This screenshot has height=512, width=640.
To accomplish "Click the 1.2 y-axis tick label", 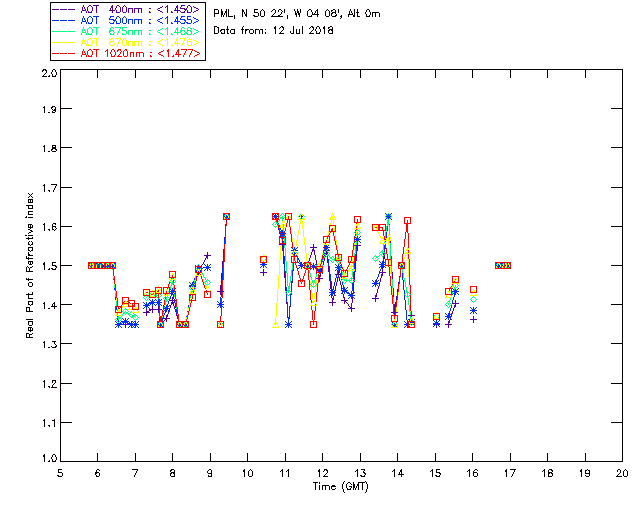I will (49, 384).
